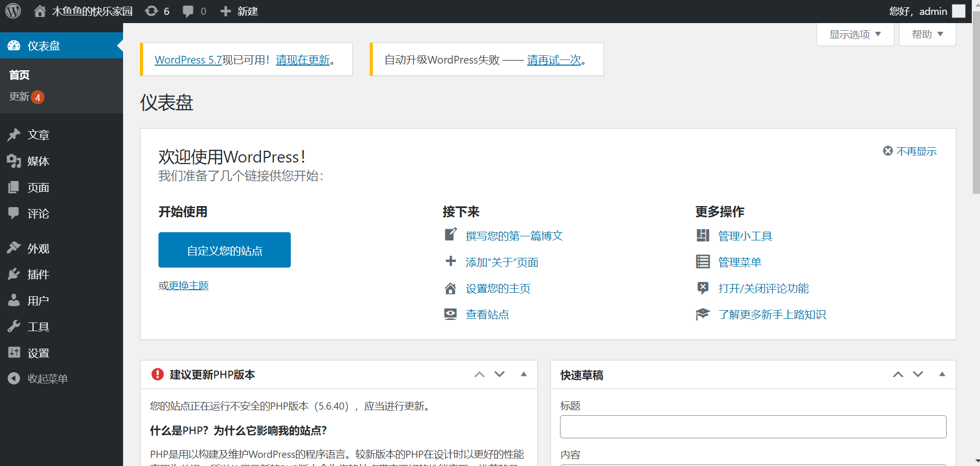
Task: Open the 评论 comment icon in sidebar
Action: pyautogui.click(x=14, y=213)
